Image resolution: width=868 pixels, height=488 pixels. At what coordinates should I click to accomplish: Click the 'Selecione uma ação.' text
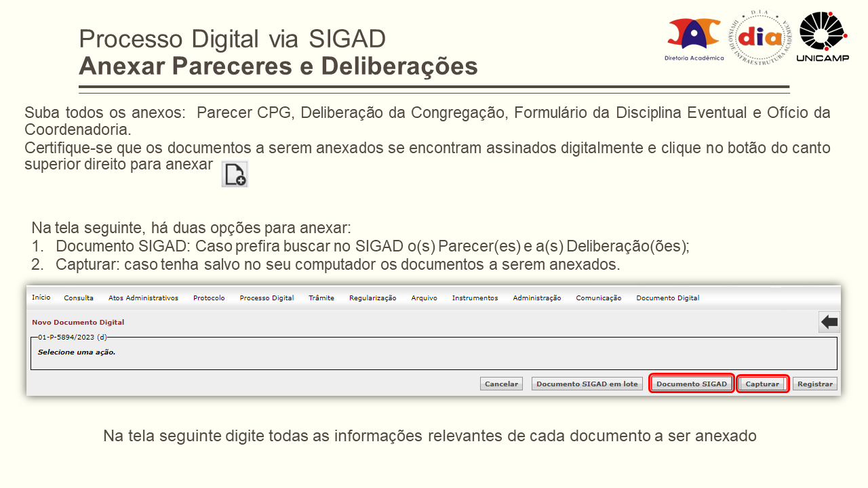pyautogui.click(x=77, y=352)
